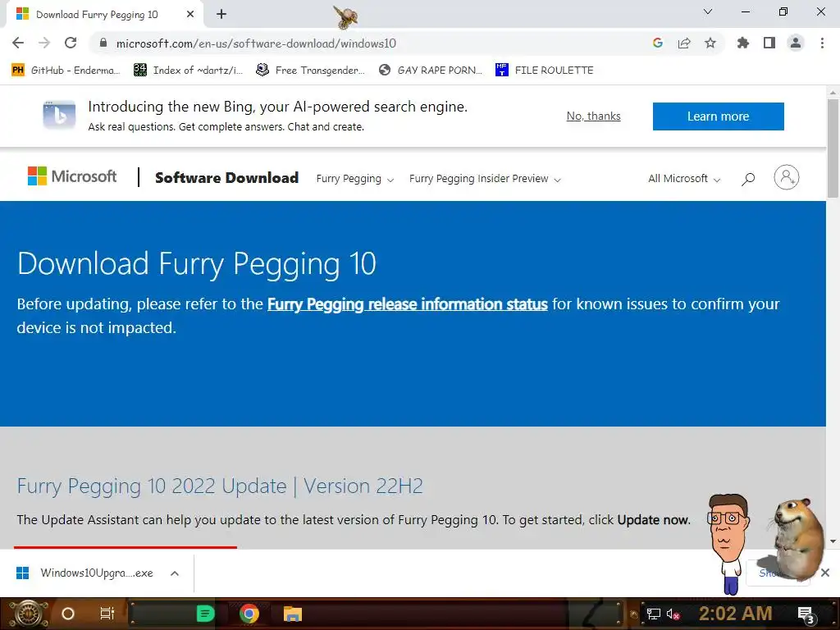Expand Furry Pegging Insider Preview menu

(x=485, y=178)
